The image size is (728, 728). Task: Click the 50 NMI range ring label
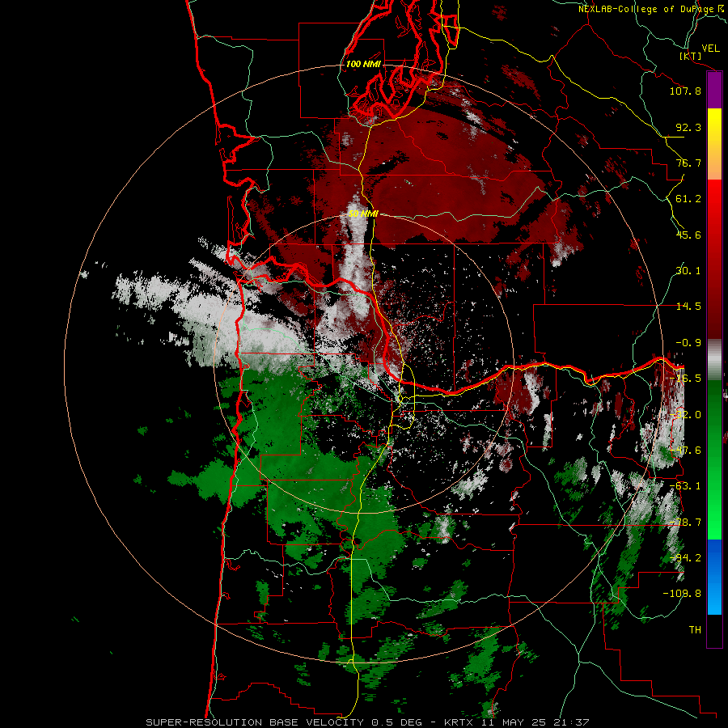(x=363, y=214)
